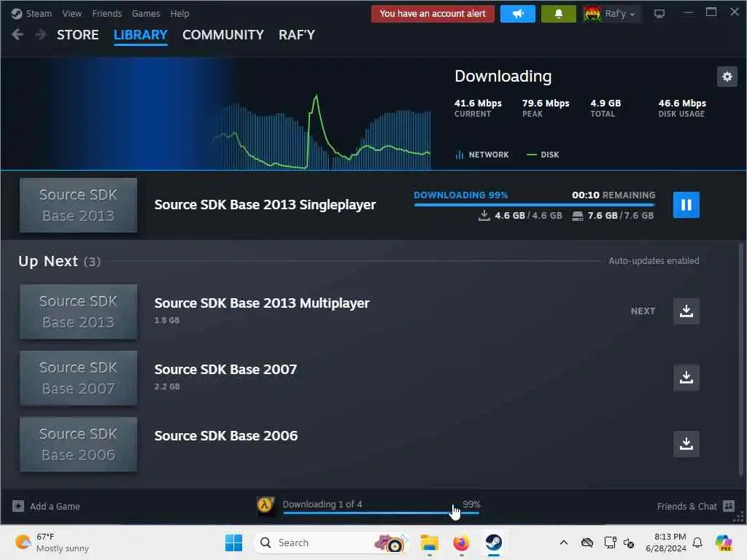Open Source SDK Base 2013 Multiplayer thumbnail
The width and height of the screenshot is (747, 560).
(x=78, y=311)
